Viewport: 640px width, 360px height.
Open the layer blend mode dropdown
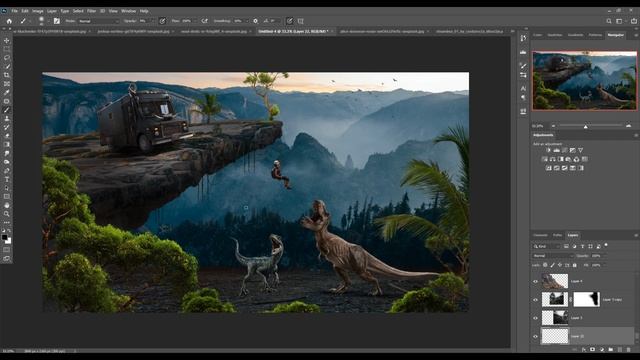[553, 256]
